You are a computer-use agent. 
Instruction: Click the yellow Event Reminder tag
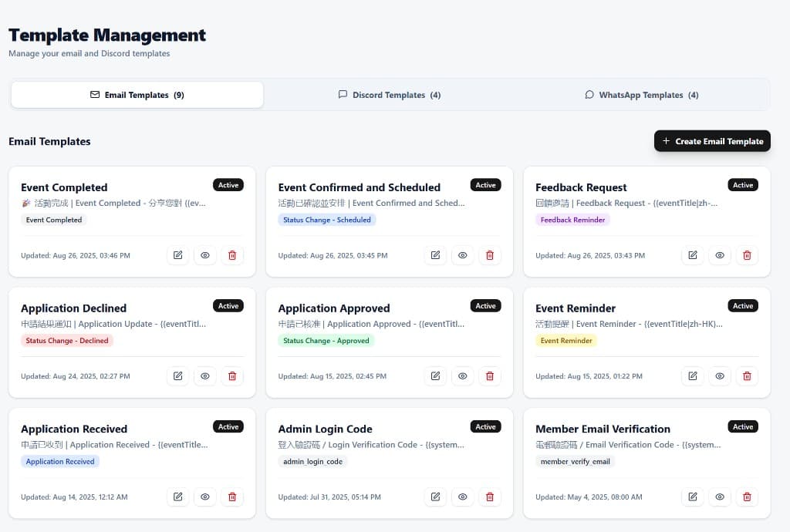click(566, 340)
